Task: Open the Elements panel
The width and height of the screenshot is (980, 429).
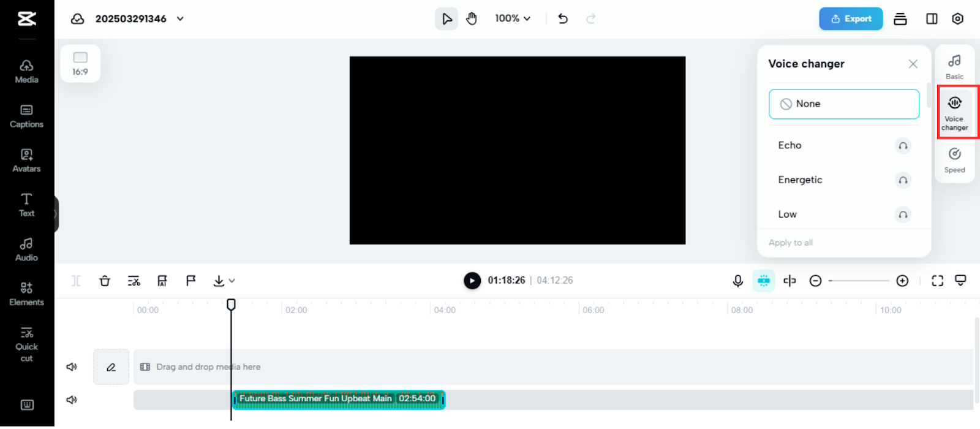Action: (x=26, y=295)
